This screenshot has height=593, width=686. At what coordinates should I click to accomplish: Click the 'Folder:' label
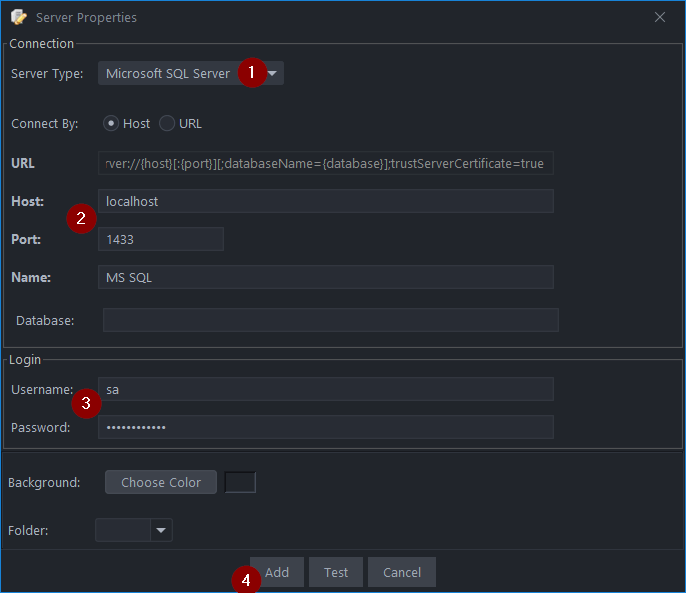click(28, 530)
